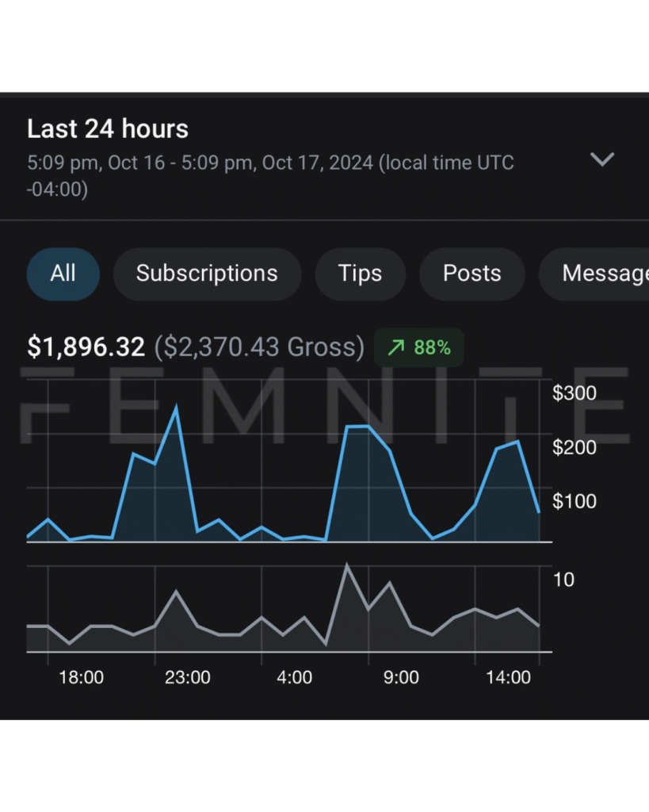Tap the 88% growth badge

click(x=419, y=347)
